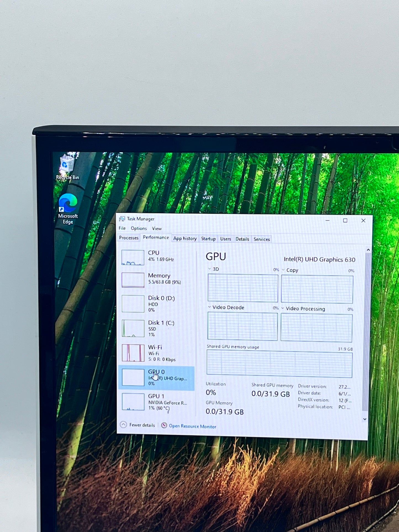
Task: Select Disk 1 (C:) SSD entry
Action: tap(156, 328)
